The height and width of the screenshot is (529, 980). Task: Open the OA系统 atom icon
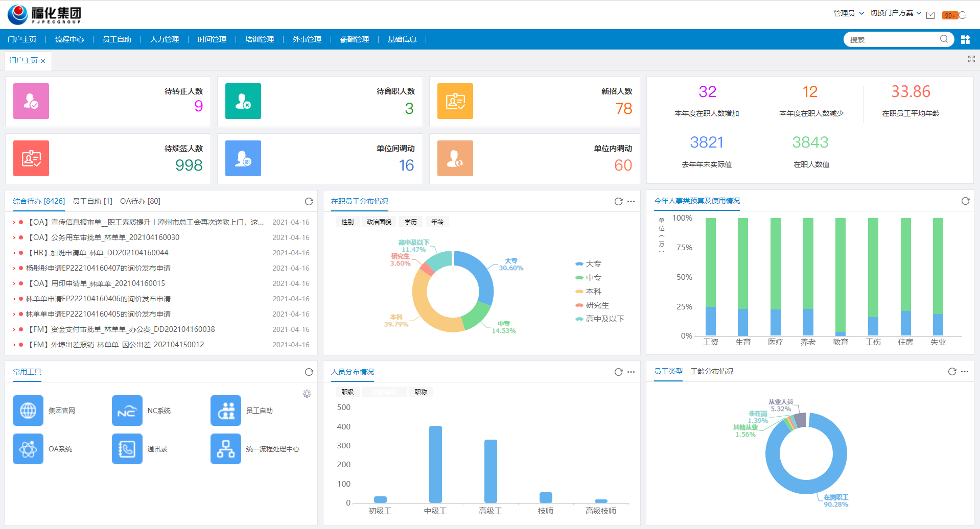coord(28,449)
